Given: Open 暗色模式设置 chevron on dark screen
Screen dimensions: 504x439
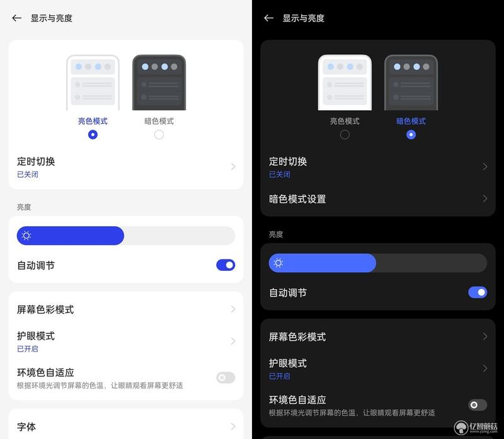Looking at the screenshot, I should (485, 198).
